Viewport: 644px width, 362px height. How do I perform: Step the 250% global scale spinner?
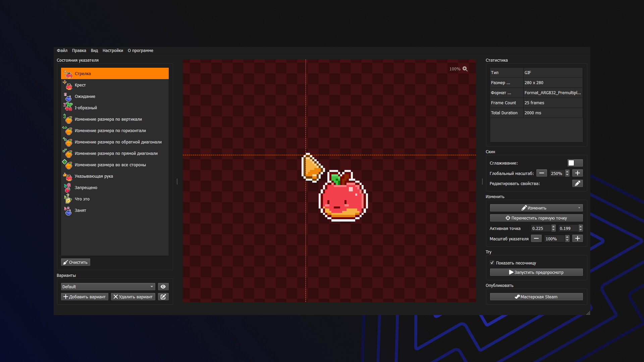point(567,173)
